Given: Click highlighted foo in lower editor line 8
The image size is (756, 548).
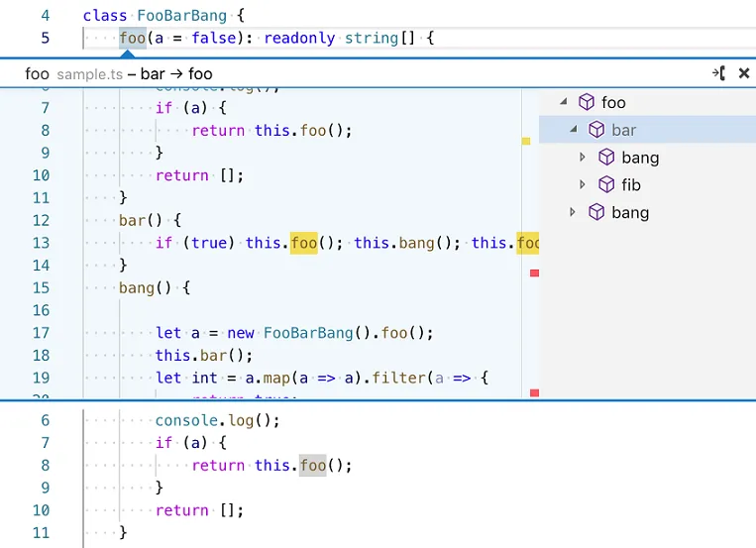Looking at the screenshot, I should tap(312, 466).
